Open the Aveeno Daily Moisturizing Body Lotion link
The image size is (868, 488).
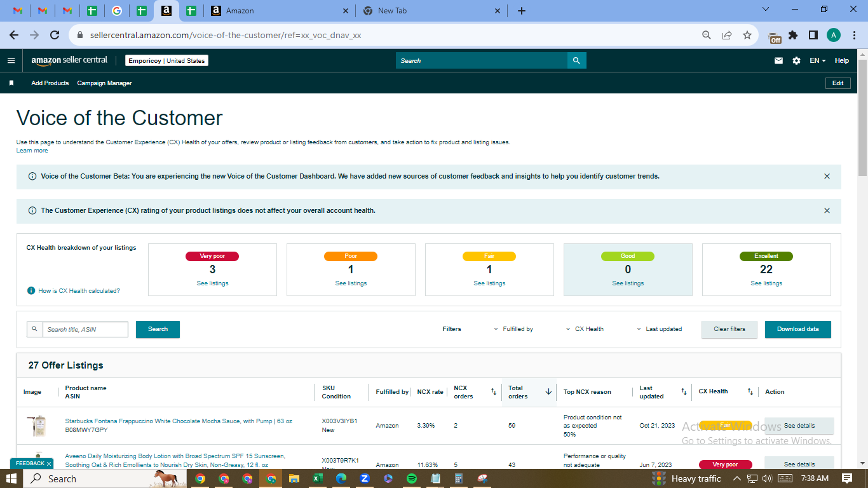(175, 461)
